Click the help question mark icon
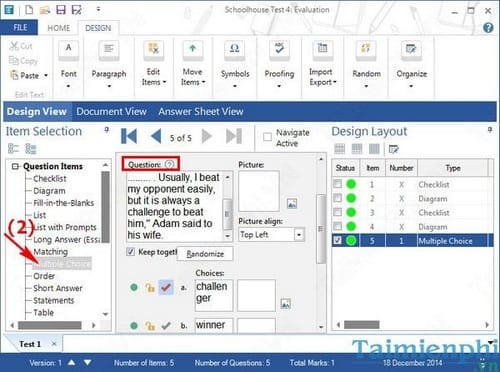Image resolution: width=500 pixels, height=372 pixels. point(488,28)
